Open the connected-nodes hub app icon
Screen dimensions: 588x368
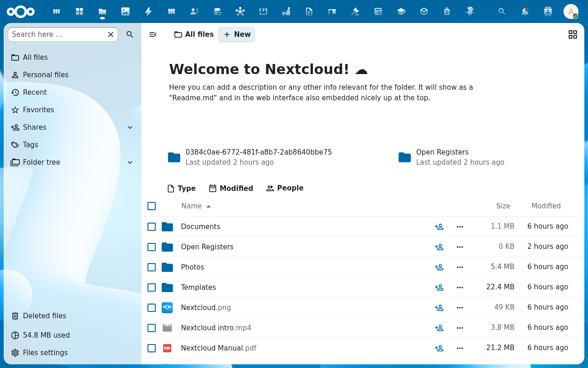click(240, 11)
